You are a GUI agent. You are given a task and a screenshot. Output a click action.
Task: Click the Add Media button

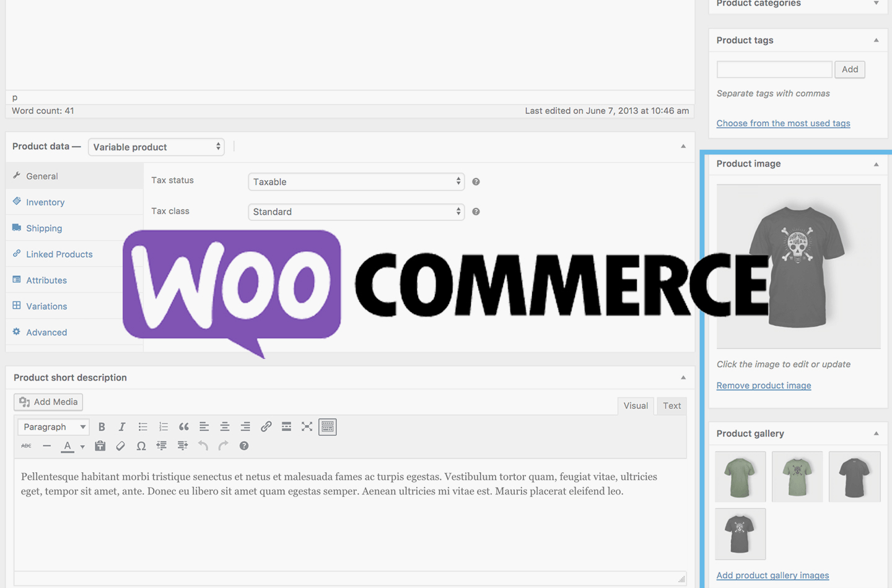pyautogui.click(x=48, y=402)
